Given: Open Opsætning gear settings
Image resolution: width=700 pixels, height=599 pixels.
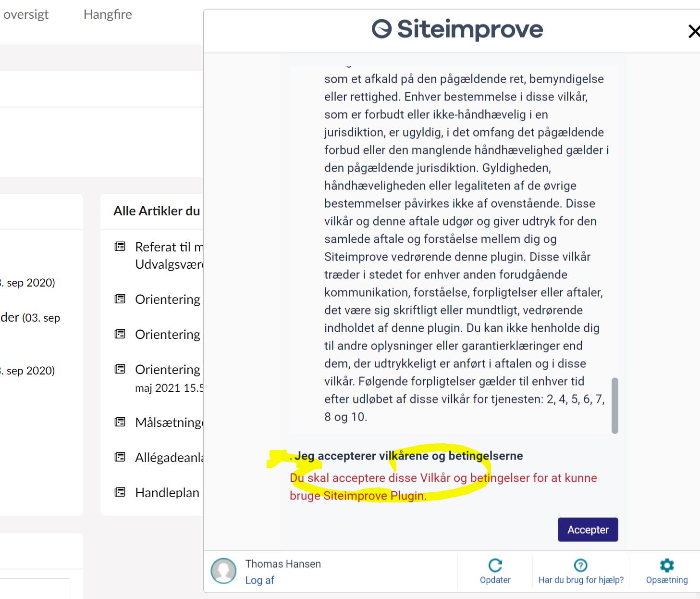Looking at the screenshot, I should click(667, 565).
